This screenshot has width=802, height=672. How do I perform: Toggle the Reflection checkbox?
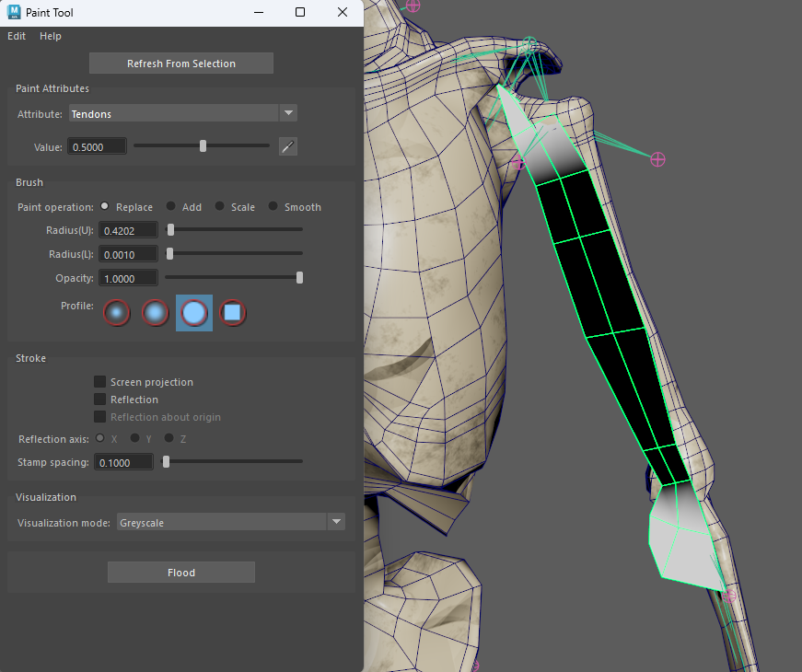99,400
